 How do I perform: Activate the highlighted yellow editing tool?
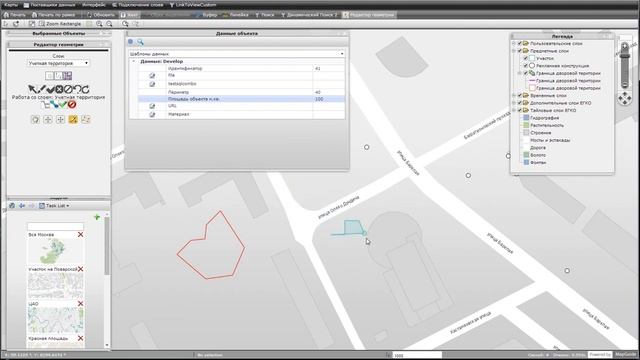73,119
